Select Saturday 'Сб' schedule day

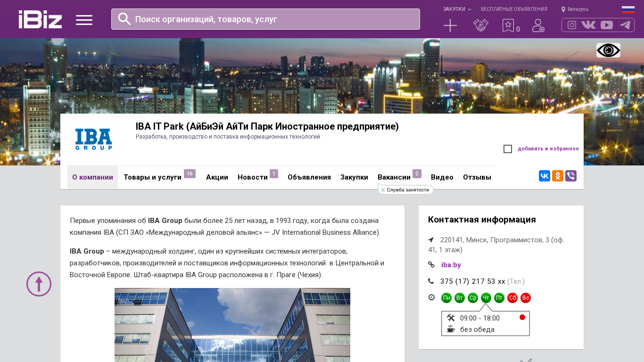(512, 298)
